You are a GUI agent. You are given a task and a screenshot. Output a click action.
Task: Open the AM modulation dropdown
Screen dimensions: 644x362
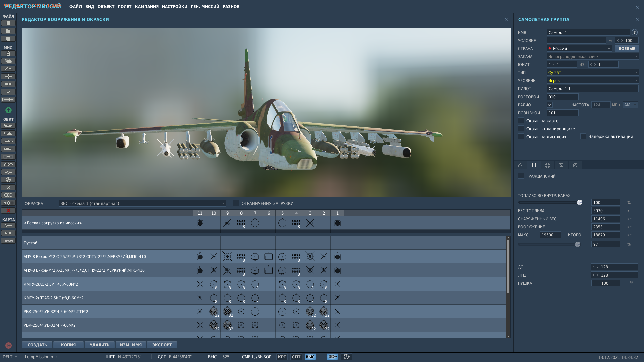630,105
